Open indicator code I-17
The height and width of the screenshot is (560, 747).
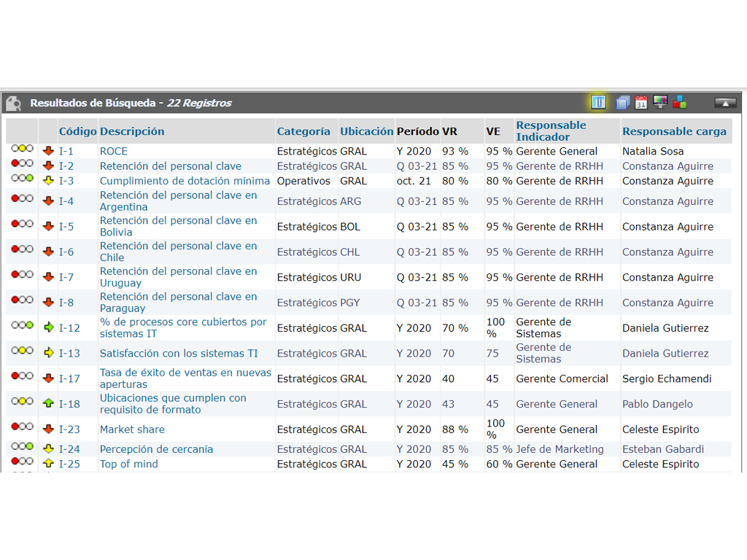(69, 378)
